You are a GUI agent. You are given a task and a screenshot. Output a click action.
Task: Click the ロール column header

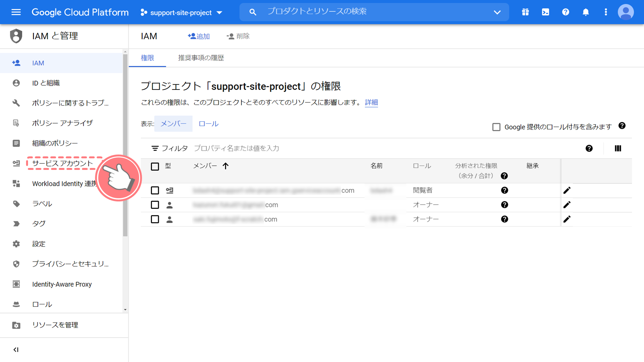(422, 166)
